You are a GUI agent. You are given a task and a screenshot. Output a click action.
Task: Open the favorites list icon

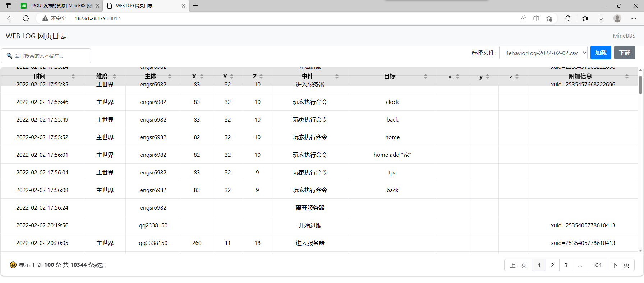(x=585, y=18)
